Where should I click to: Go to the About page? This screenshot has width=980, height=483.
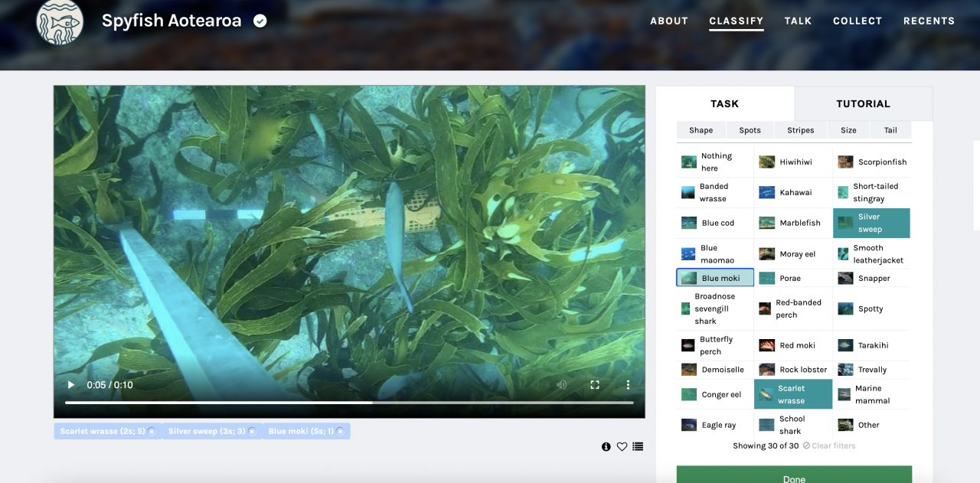coord(669,21)
